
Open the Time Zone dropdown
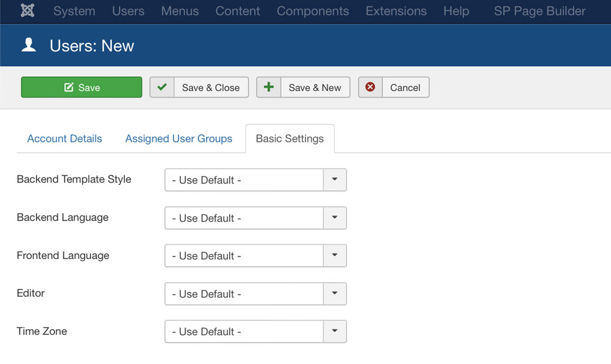(334, 332)
